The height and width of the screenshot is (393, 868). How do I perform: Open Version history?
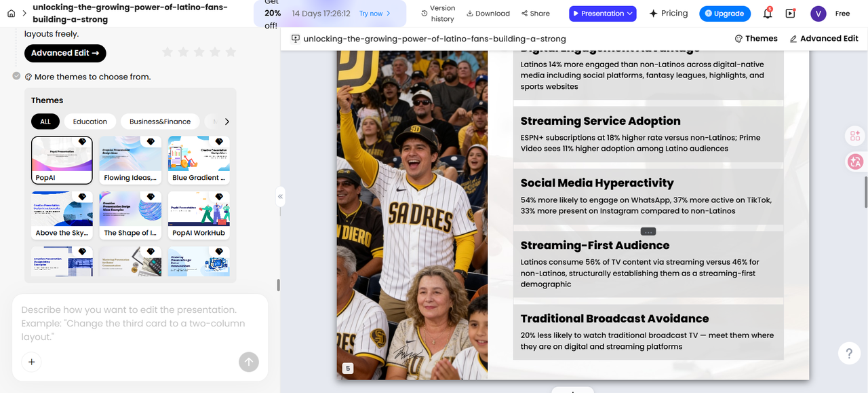click(437, 14)
